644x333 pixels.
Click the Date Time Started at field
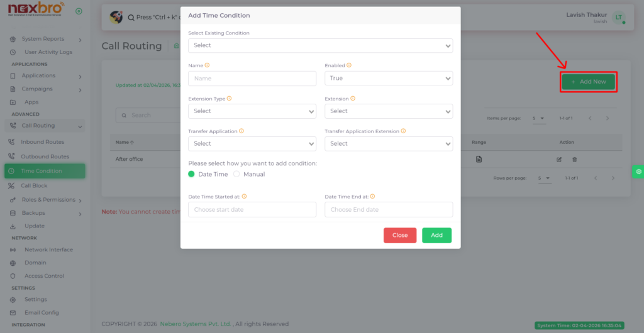252,210
